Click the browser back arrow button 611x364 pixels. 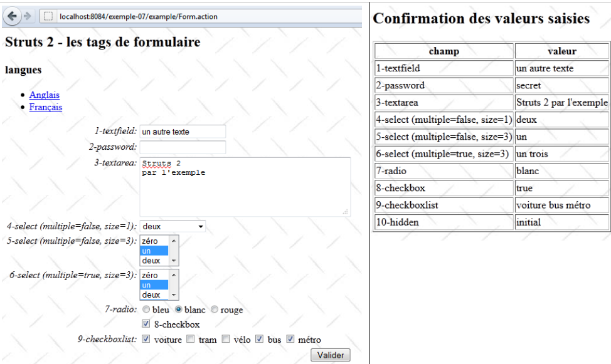click(11, 17)
